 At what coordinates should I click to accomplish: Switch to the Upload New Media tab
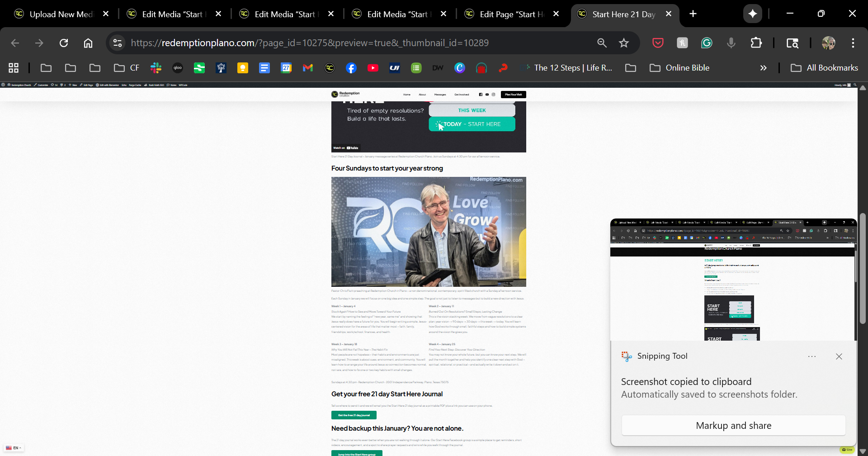[x=61, y=14]
